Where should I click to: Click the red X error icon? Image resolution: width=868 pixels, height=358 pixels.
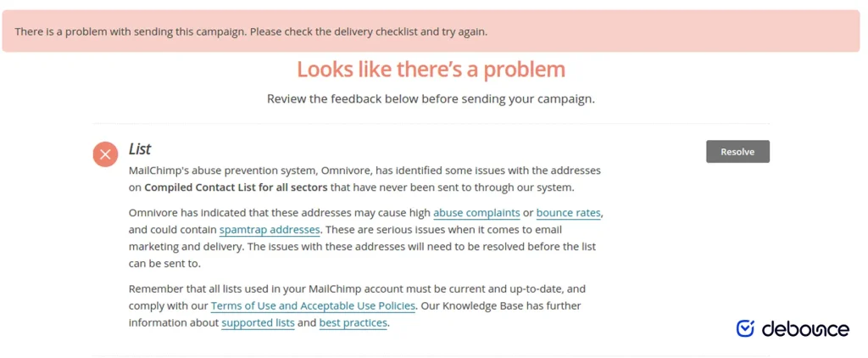tap(105, 154)
